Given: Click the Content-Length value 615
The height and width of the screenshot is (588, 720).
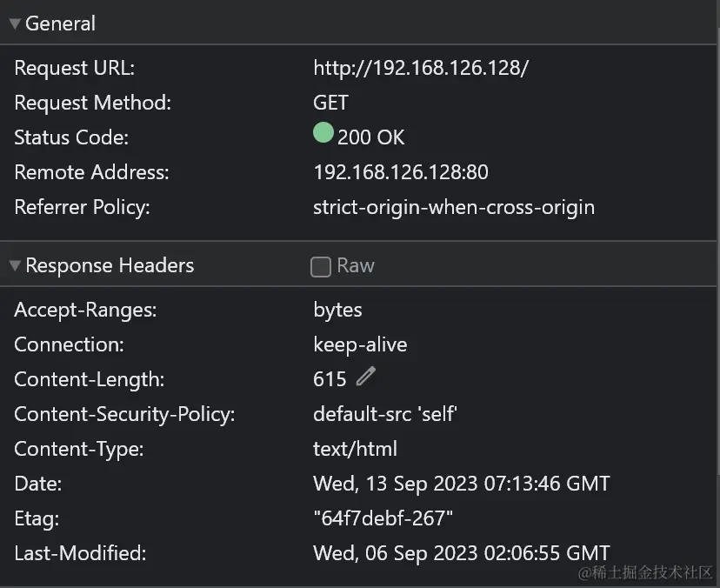Looking at the screenshot, I should pos(330,379).
